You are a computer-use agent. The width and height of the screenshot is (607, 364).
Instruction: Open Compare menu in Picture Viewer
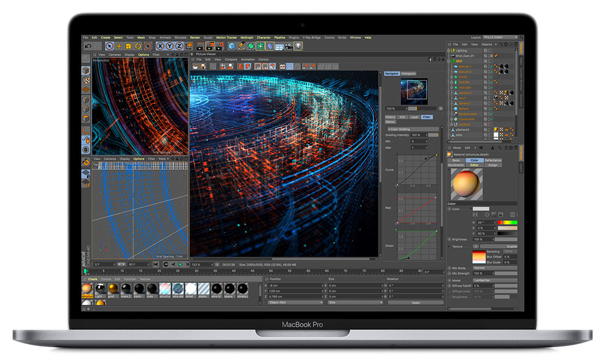click(231, 60)
